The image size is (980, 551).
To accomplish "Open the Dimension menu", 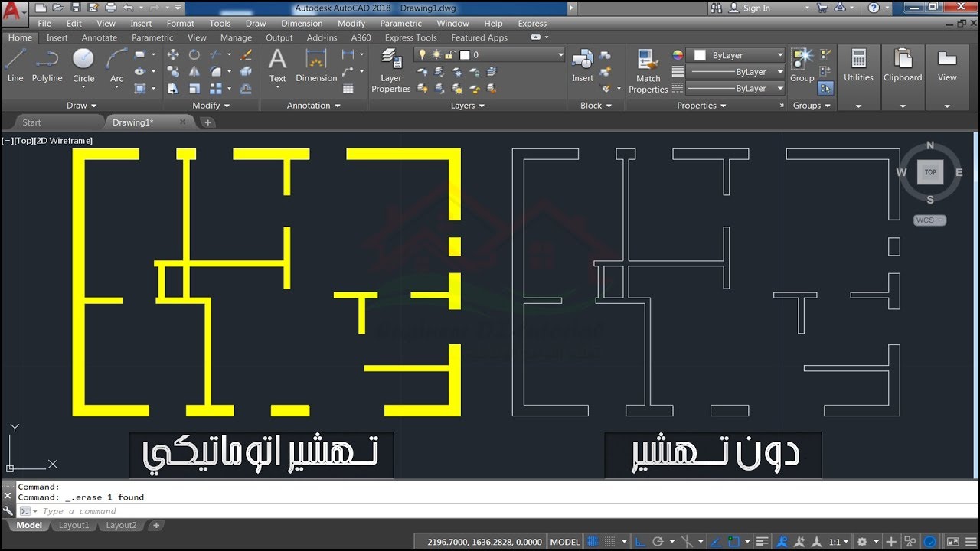I will [x=302, y=23].
